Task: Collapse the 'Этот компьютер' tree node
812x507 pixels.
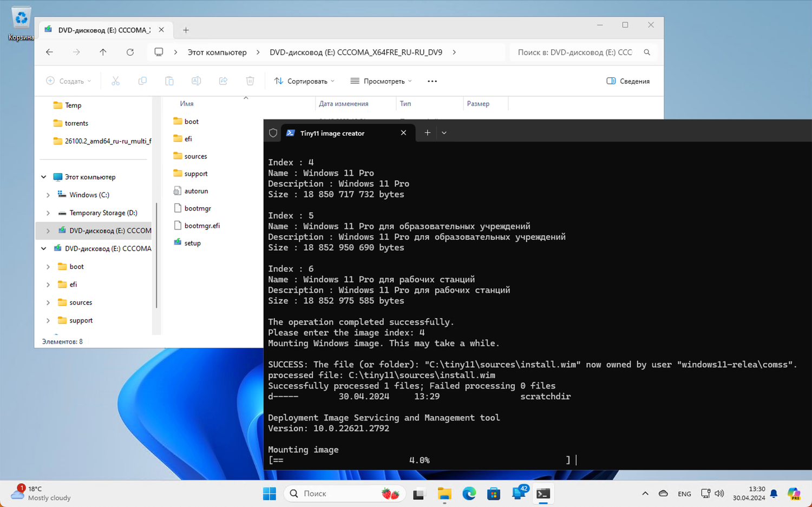Action: click(44, 177)
